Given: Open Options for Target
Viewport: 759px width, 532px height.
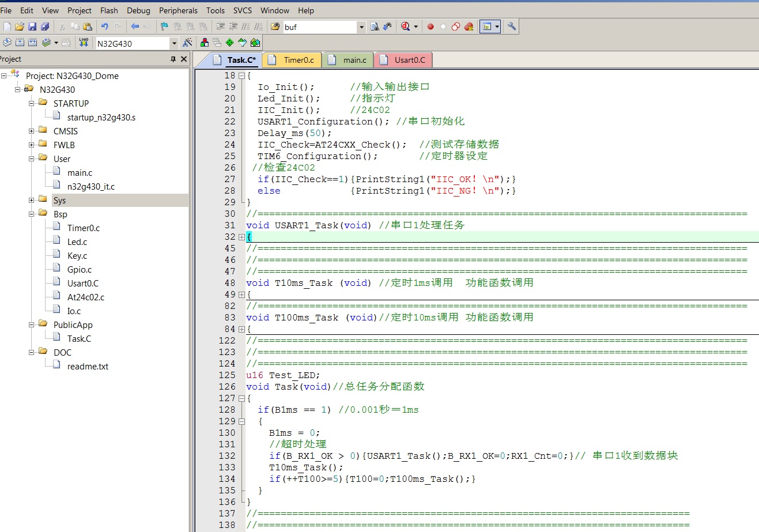Looking at the screenshot, I should click(x=187, y=43).
